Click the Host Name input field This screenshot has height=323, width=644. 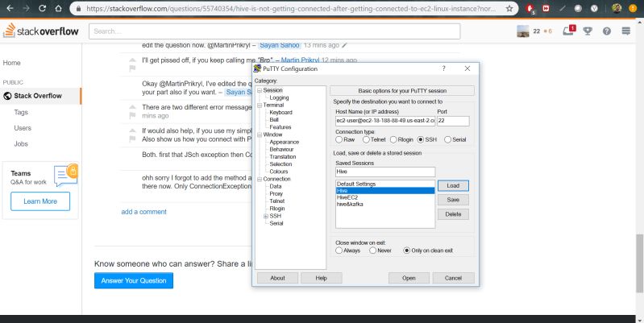tap(385, 121)
